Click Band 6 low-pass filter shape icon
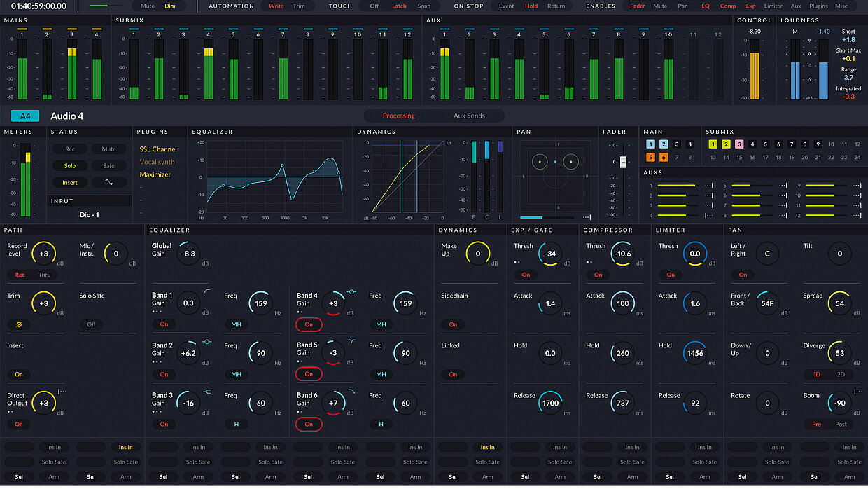868x489 pixels. [351, 391]
